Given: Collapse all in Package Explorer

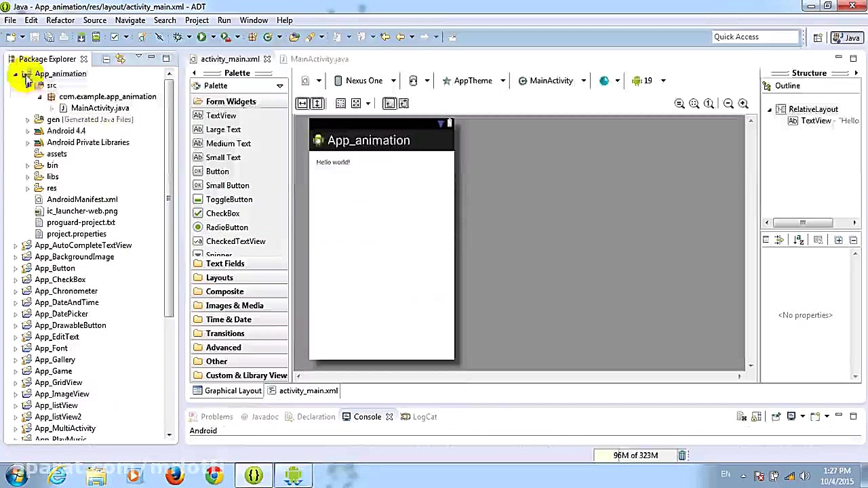Looking at the screenshot, I should tap(106, 59).
